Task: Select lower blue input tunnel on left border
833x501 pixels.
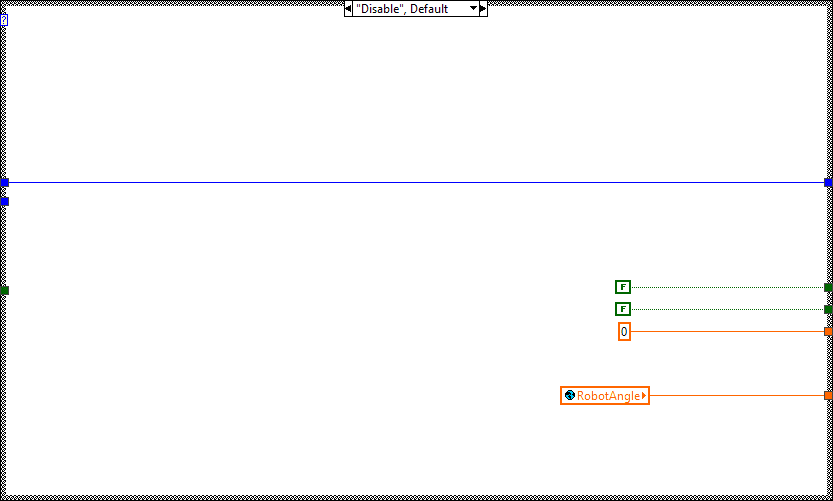Action: (x=4, y=201)
